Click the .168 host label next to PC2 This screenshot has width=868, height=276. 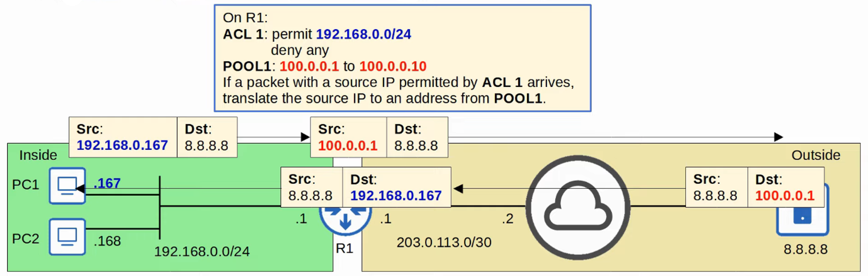tap(107, 241)
